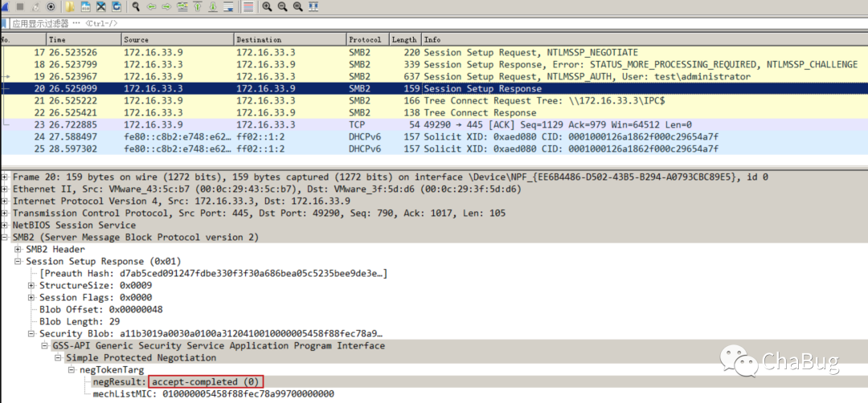
Task: Collapse Simple Protected Negotiation node
Action: (58, 358)
